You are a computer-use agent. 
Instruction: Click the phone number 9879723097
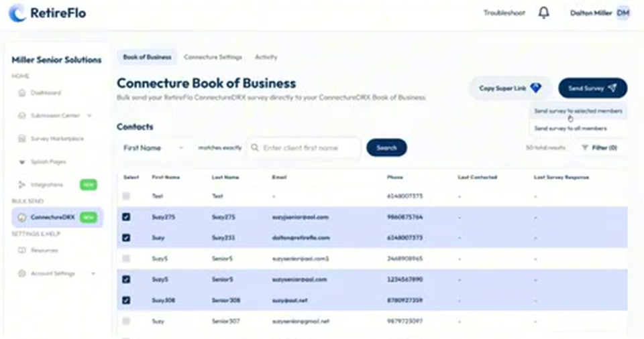(x=405, y=321)
